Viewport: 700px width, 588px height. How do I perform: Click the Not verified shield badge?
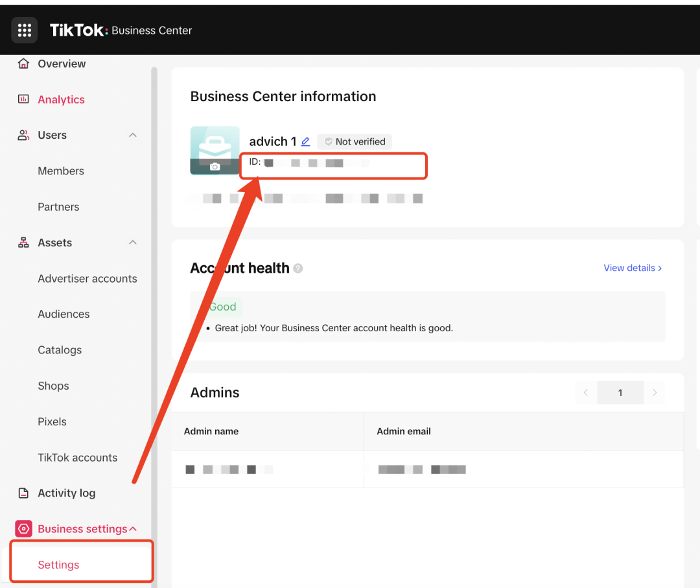pyautogui.click(x=355, y=141)
